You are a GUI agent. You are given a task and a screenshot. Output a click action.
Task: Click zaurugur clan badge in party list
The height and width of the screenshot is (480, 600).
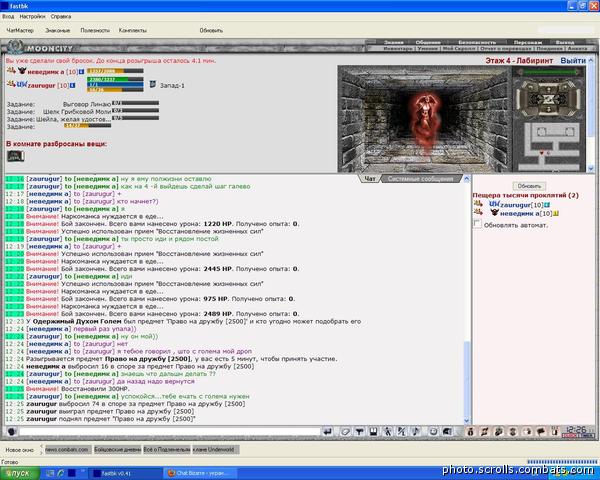coord(21,85)
